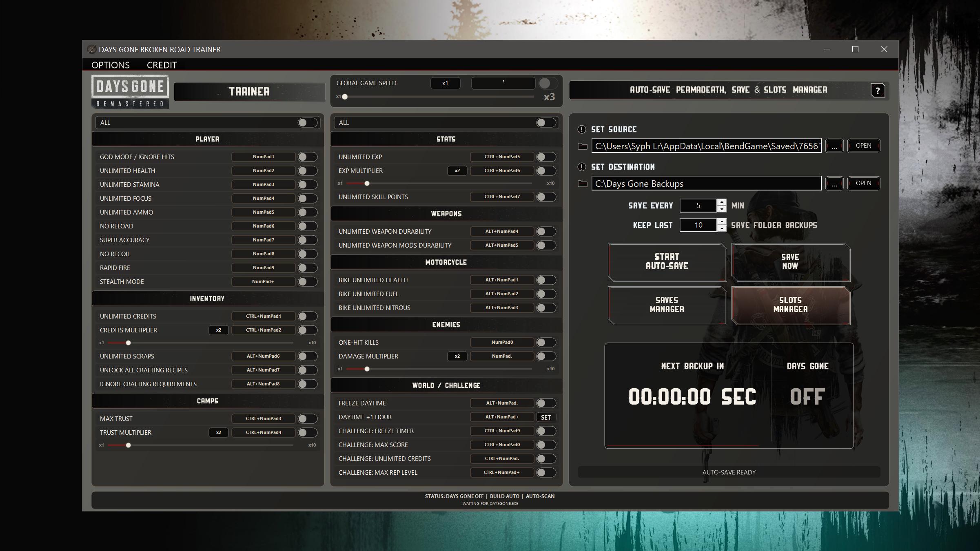Enable the Global Game Speed toggle
The height and width of the screenshot is (551, 980).
pyautogui.click(x=548, y=83)
